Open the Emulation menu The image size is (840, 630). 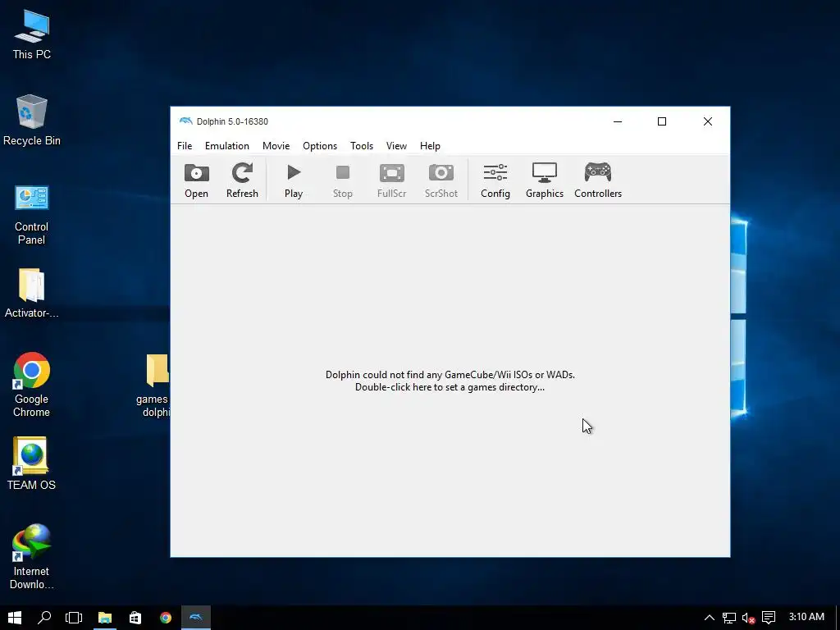pyautogui.click(x=226, y=146)
